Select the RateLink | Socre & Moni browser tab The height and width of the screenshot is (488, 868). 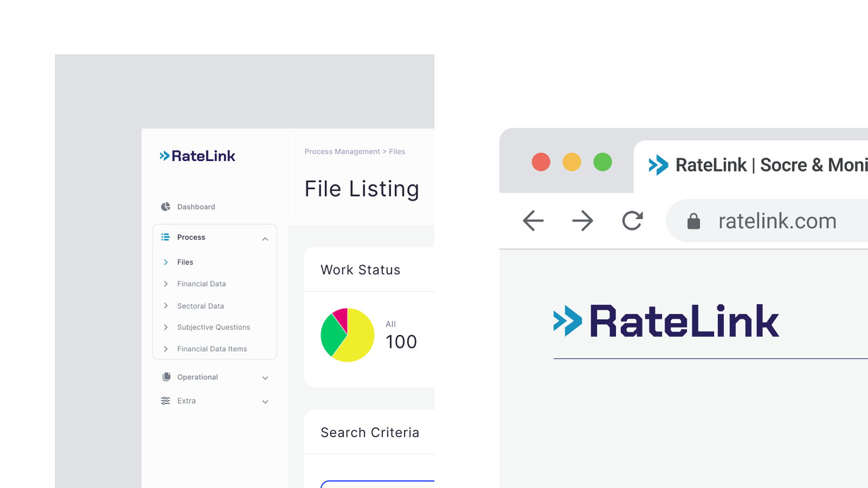[x=751, y=166]
